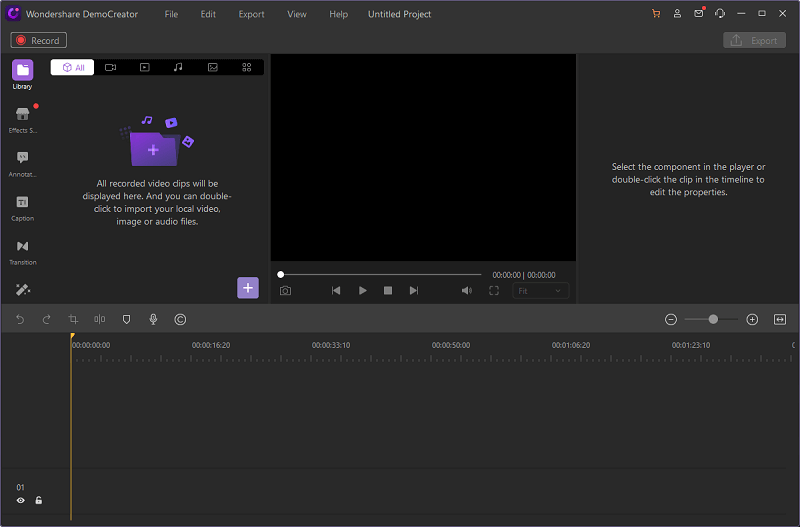Viewport: 800px width, 527px height.
Task: Click the Export button at top right
Action: (x=754, y=40)
